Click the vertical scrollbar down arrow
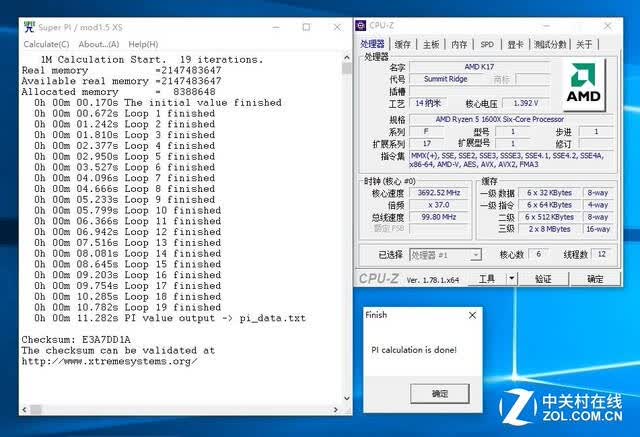 (347, 398)
